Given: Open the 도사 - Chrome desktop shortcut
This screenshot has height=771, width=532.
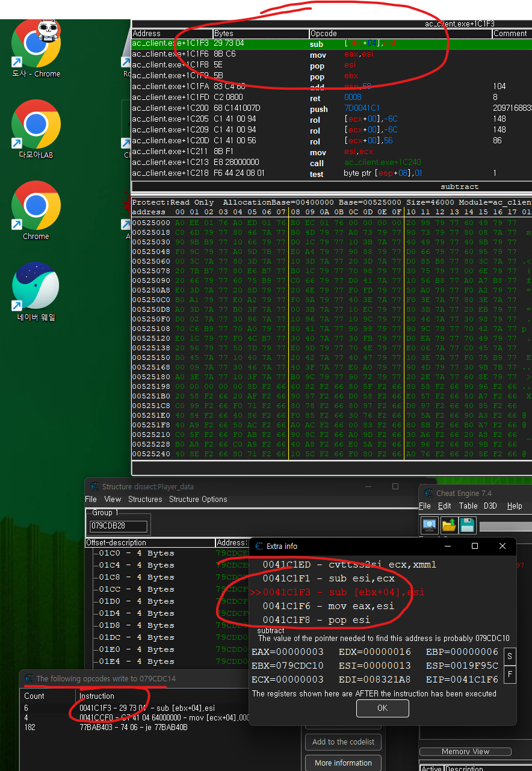Looking at the screenshot, I should (x=36, y=48).
